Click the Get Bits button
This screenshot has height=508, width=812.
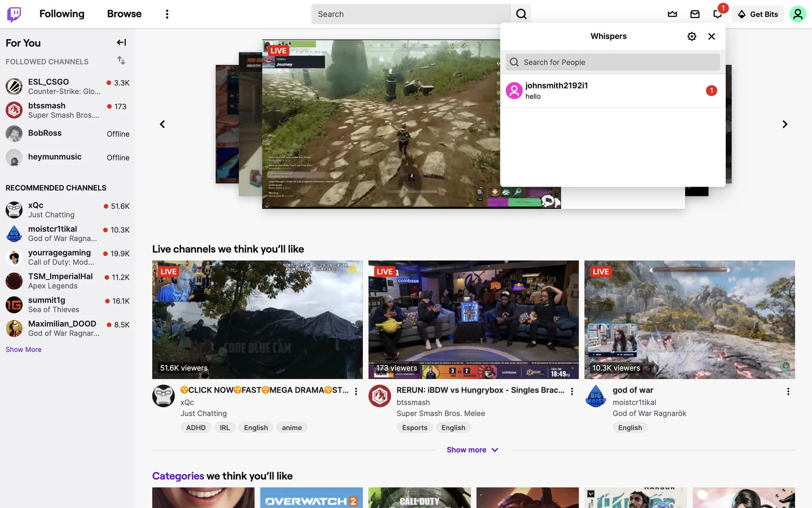pyautogui.click(x=758, y=14)
